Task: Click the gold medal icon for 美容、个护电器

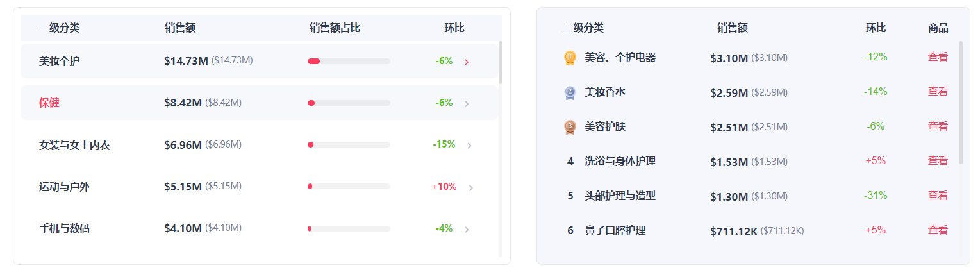Action: [x=570, y=58]
